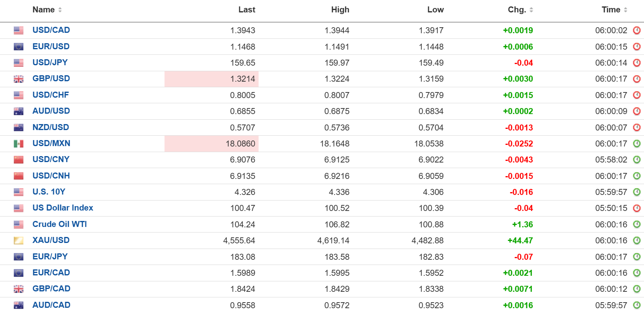Click the UK flag icon beside GBP/USD
The width and height of the screenshot is (644, 313).
coord(18,79)
